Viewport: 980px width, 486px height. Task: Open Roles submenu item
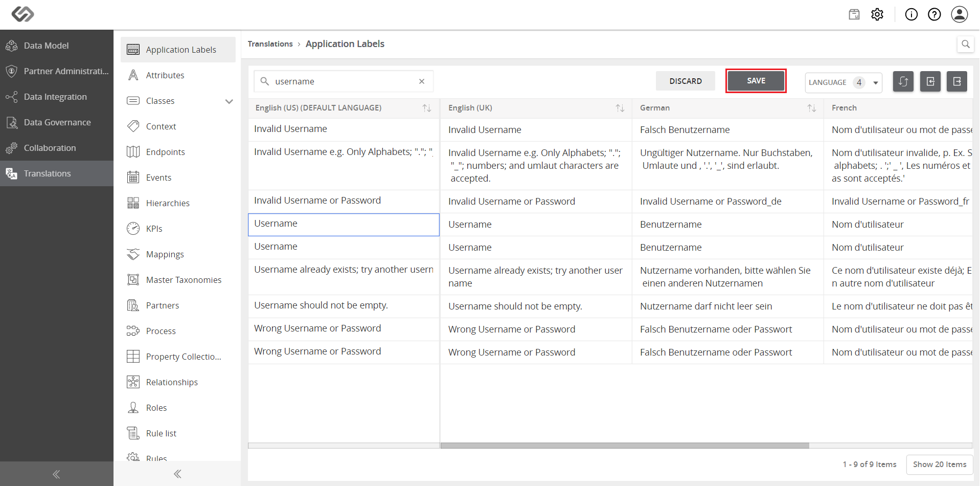click(178, 408)
